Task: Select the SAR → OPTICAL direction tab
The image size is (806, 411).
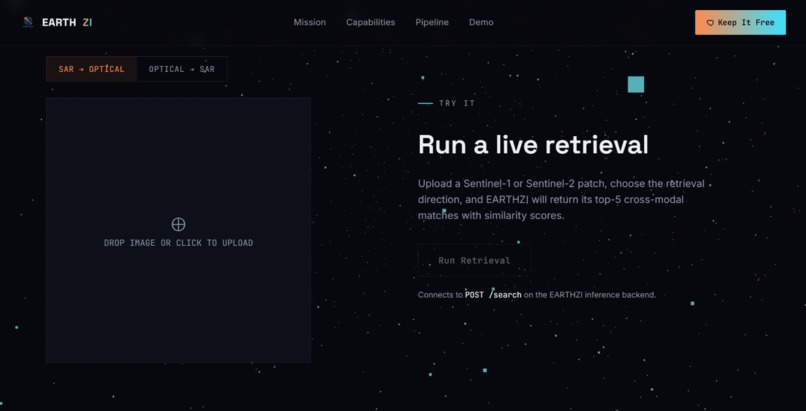Action: pos(91,69)
